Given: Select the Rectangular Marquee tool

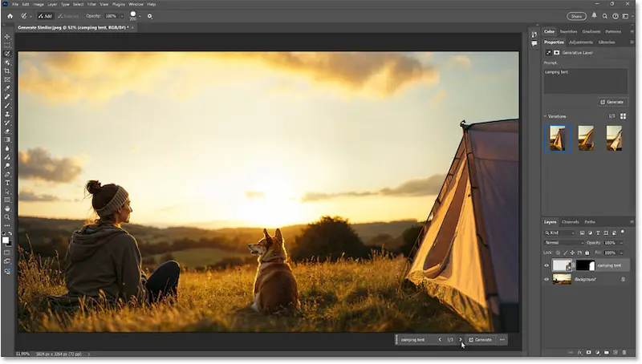Looking at the screenshot, I should [x=7, y=45].
